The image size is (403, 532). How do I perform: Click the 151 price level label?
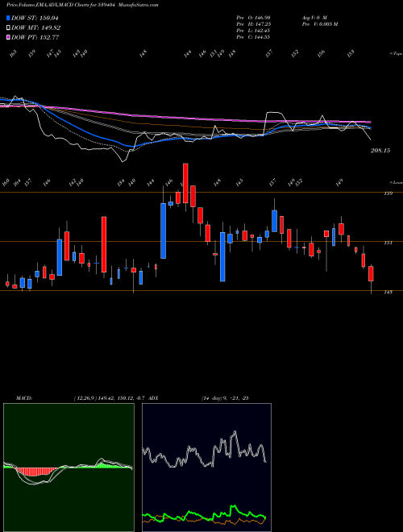click(x=388, y=243)
